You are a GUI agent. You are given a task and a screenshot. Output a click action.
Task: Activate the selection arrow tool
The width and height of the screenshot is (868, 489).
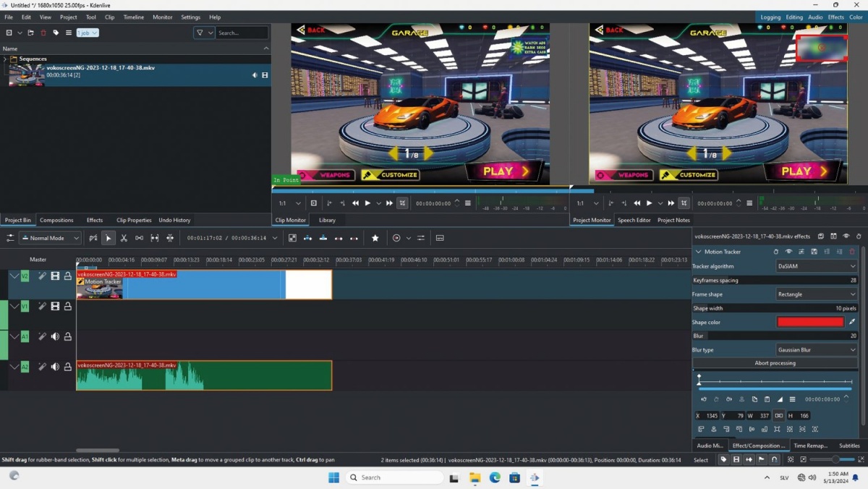(109, 238)
